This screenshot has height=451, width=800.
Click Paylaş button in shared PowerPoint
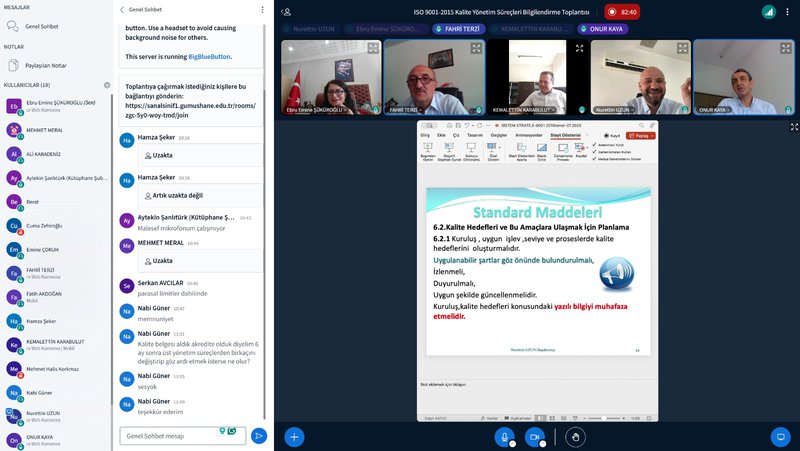tap(641, 136)
